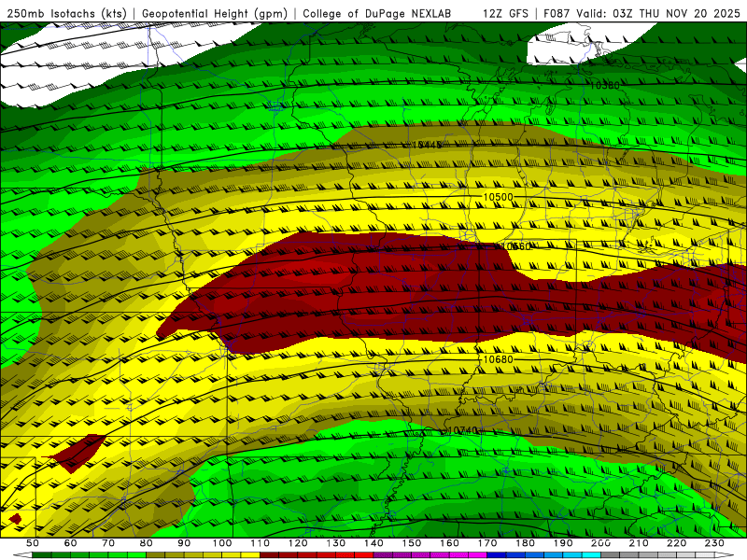Click the 150 value on the color scale
747x560 pixels.
pos(412,543)
